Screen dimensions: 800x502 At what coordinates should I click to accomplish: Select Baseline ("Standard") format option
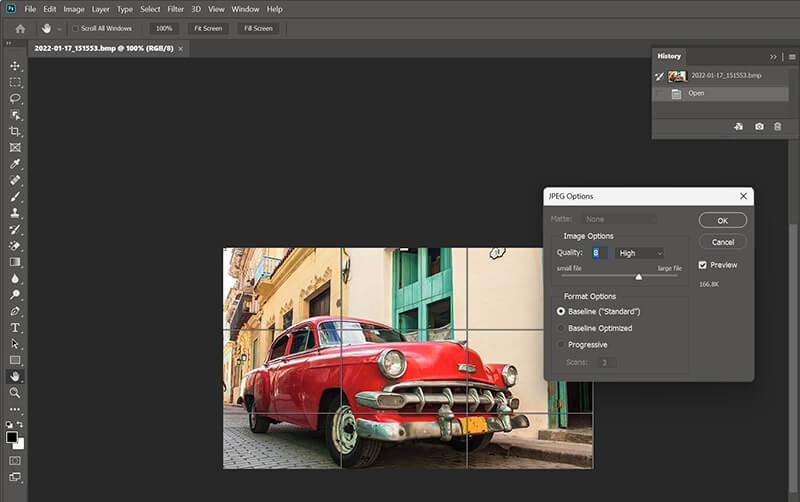tap(561, 311)
